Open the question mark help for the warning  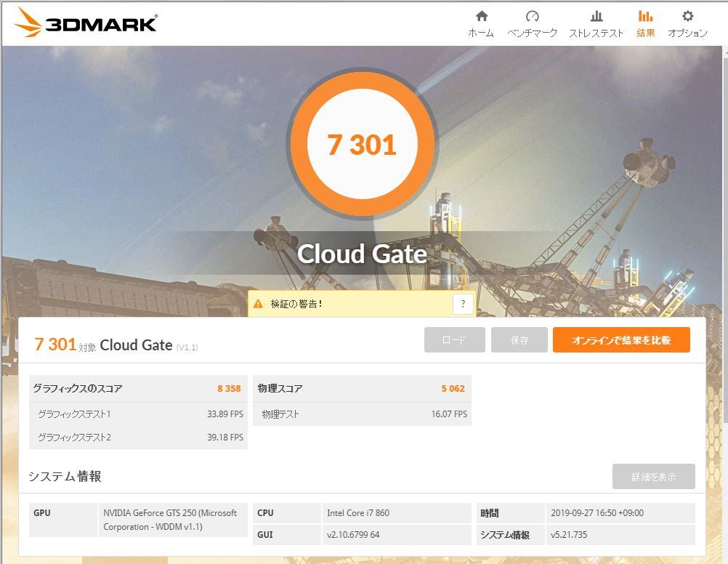[463, 304]
